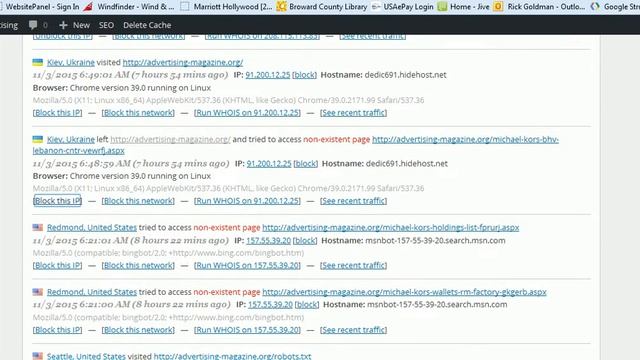
Task: Click focused Block this IP in 6:48:59 entry
Action: (x=58, y=201)
